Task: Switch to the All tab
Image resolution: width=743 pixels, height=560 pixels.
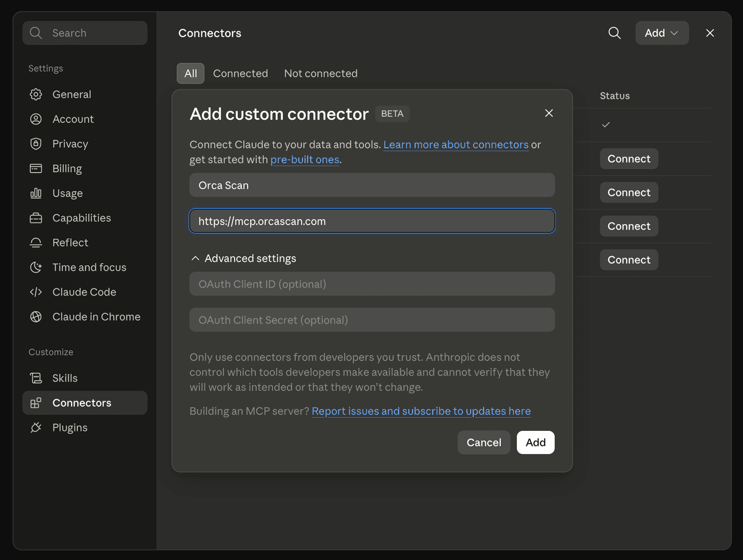Action: [190, 74]
